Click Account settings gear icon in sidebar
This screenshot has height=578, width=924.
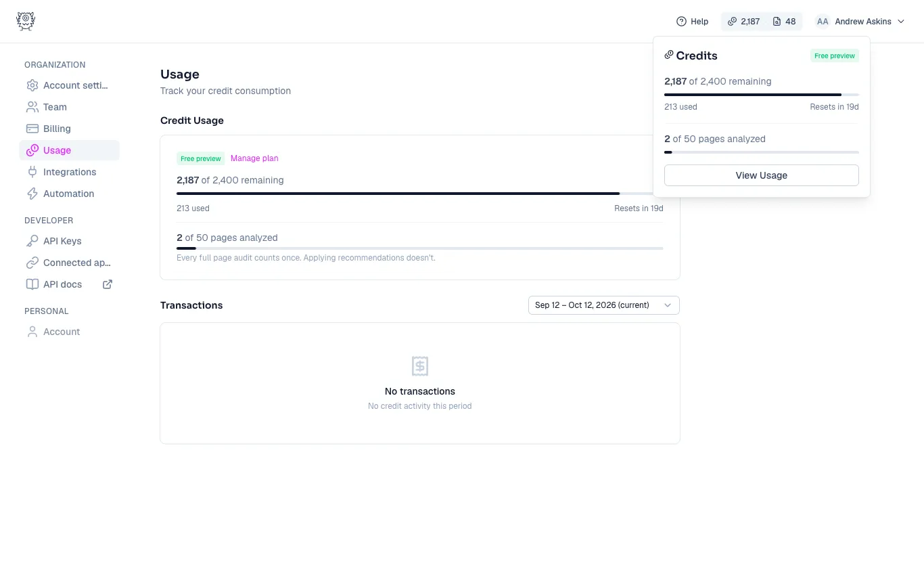click(x=32, y=85)
